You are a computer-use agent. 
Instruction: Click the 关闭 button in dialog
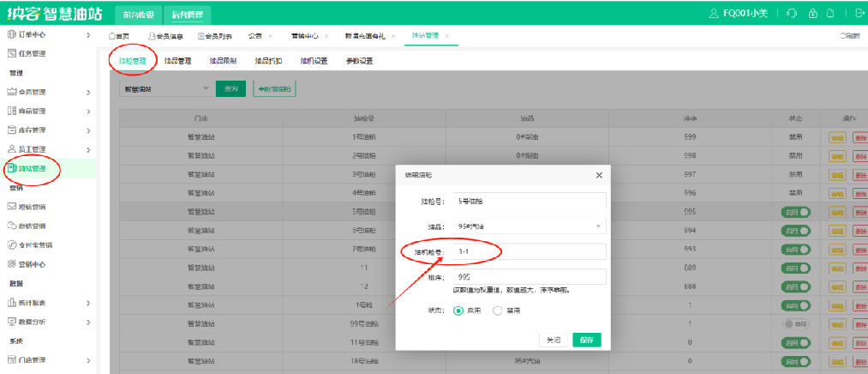(554, 340)
